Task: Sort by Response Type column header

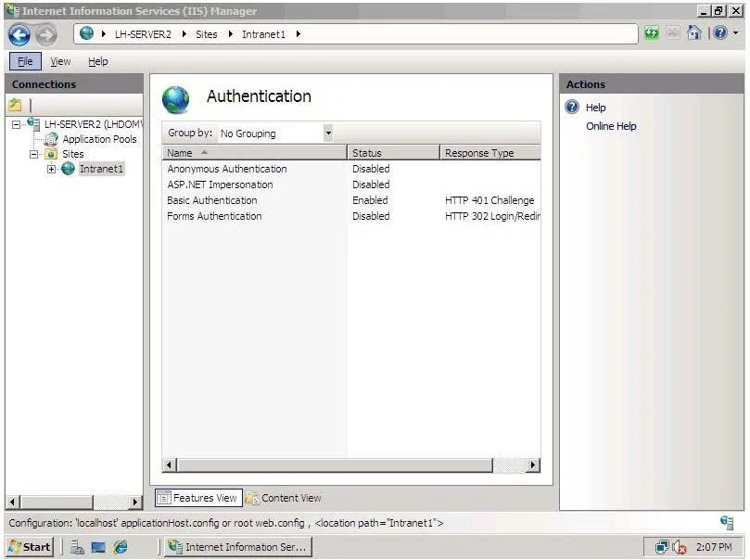Action: (x=490, y=153)
